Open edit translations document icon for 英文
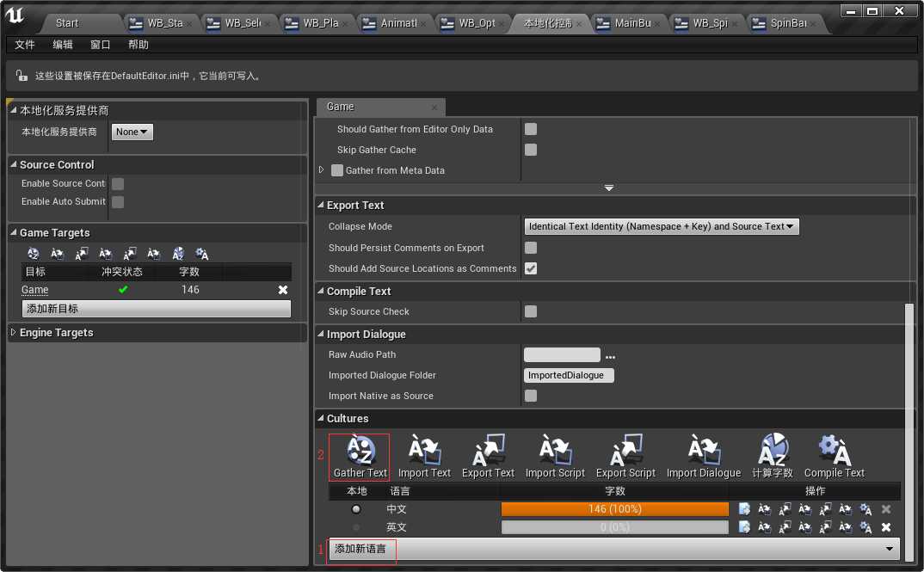Image resolution: width=924 pixels, height=572 pixels. 744,527
